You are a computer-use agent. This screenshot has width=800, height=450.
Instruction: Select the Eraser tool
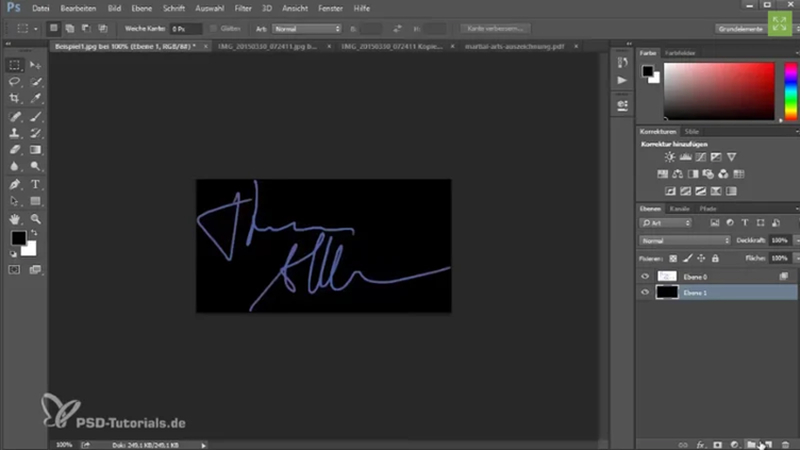coord(14,150)
